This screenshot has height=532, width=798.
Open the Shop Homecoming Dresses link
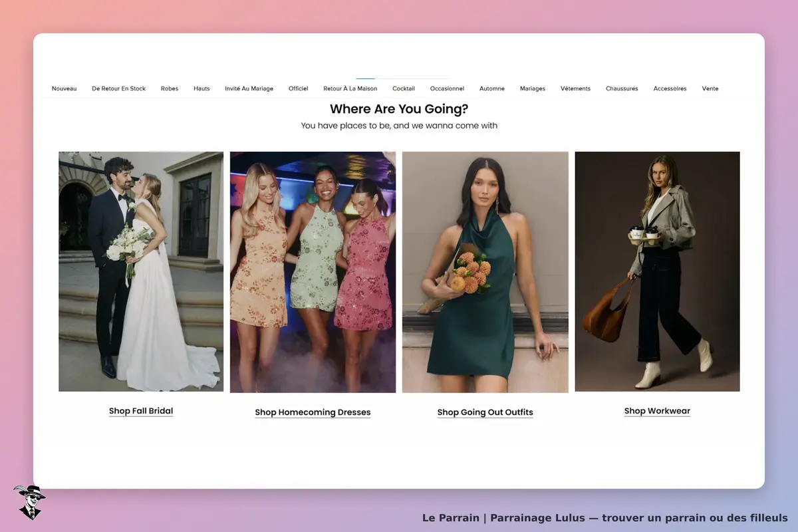pos(313,412)
